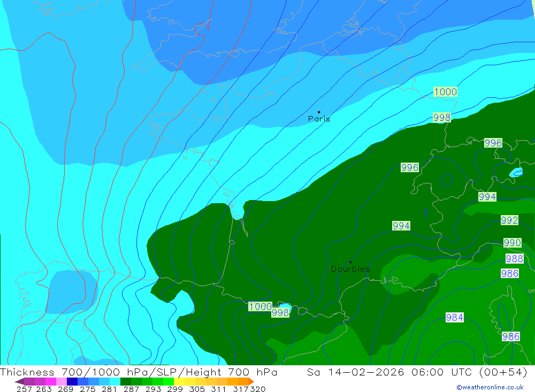Pick the dark navy blue legend swatch
Image resolution: width=535 pixels, height=392 pixels.
point(72,381)
